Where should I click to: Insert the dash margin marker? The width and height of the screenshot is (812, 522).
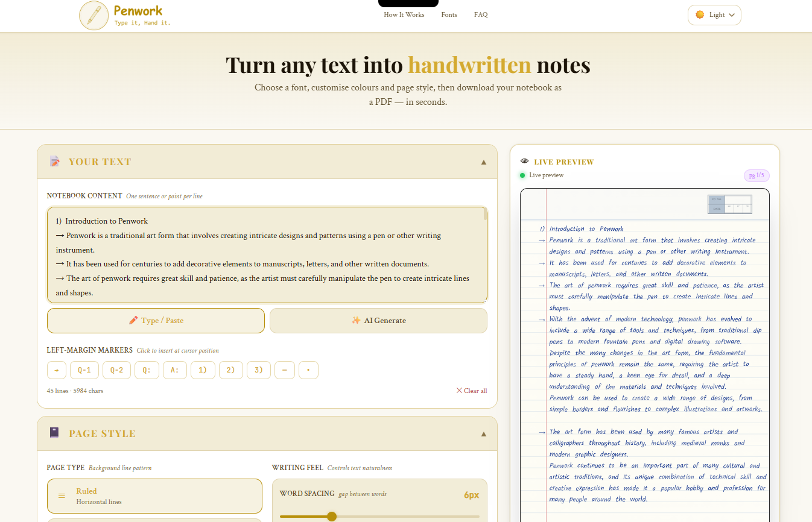point(284,370)
